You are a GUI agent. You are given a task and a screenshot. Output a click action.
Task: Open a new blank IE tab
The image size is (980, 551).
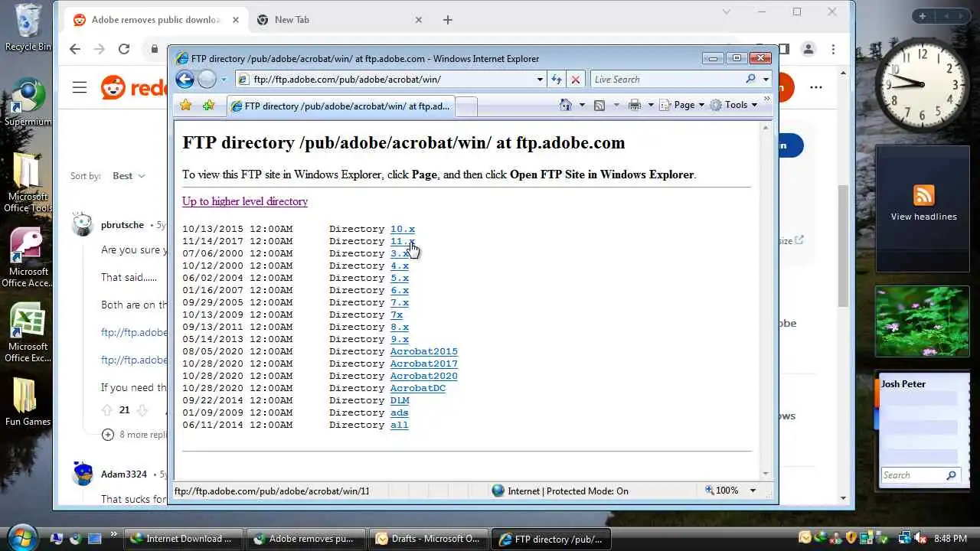pyautogui.click(x=466, y=107)
